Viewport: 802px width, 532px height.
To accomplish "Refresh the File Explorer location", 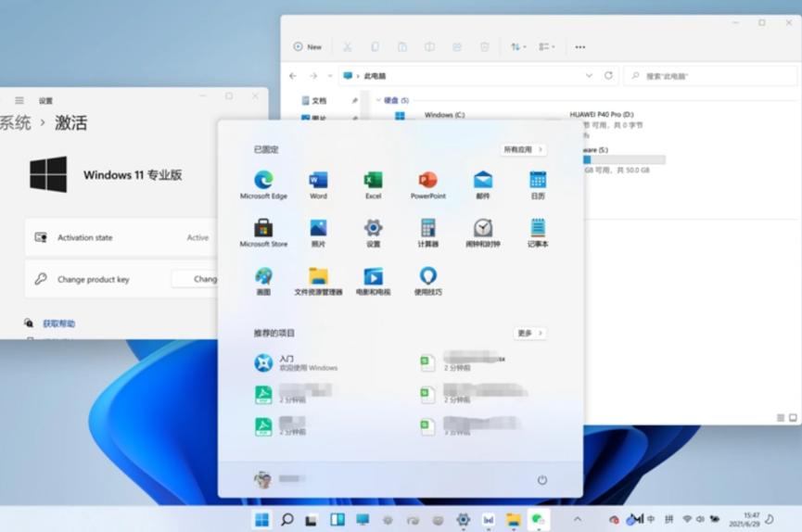I will [608, 76].
